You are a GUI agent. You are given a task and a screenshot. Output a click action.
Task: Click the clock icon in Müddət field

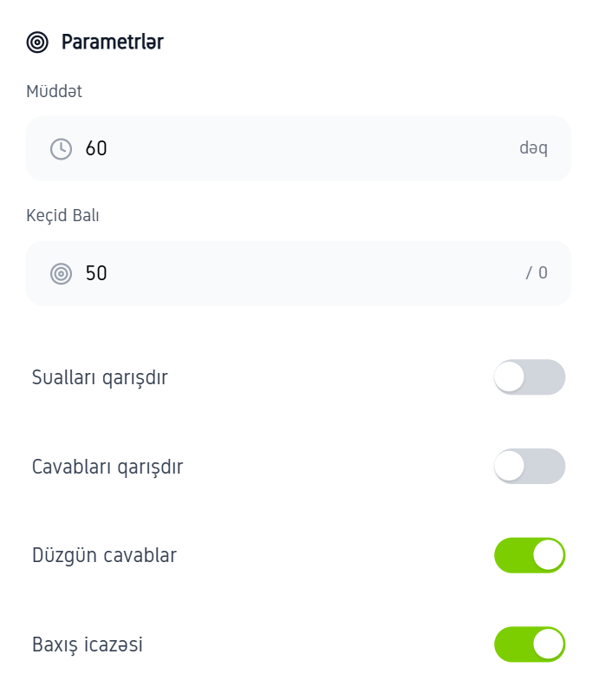pos(61,148)
